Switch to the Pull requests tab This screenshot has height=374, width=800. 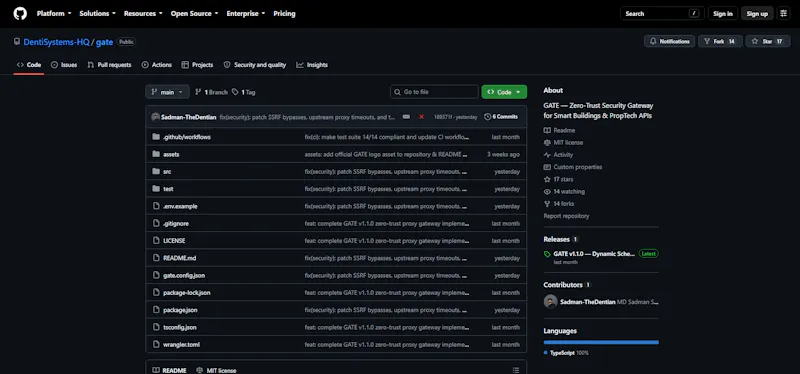coord(109,65)
